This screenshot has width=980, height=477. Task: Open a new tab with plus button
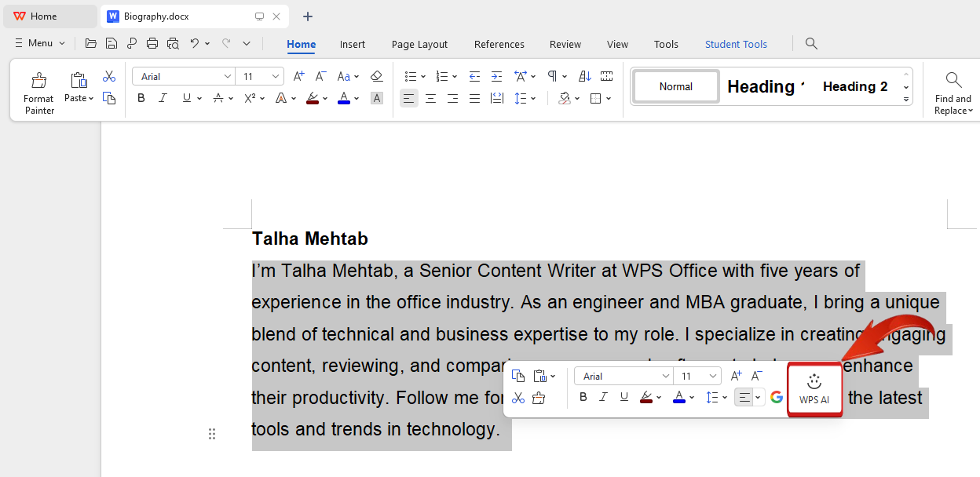(x=308, y=16)
